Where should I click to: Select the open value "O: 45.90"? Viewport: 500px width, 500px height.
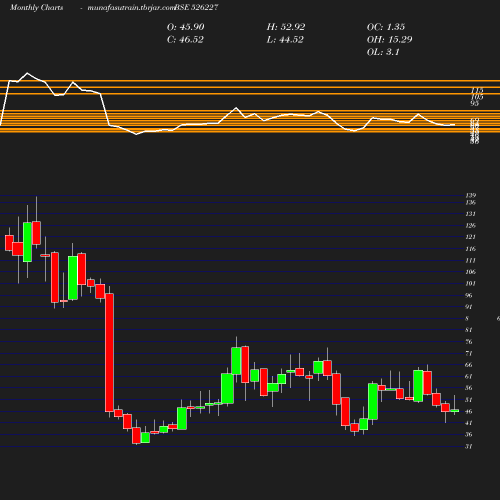tap(186, 27)
